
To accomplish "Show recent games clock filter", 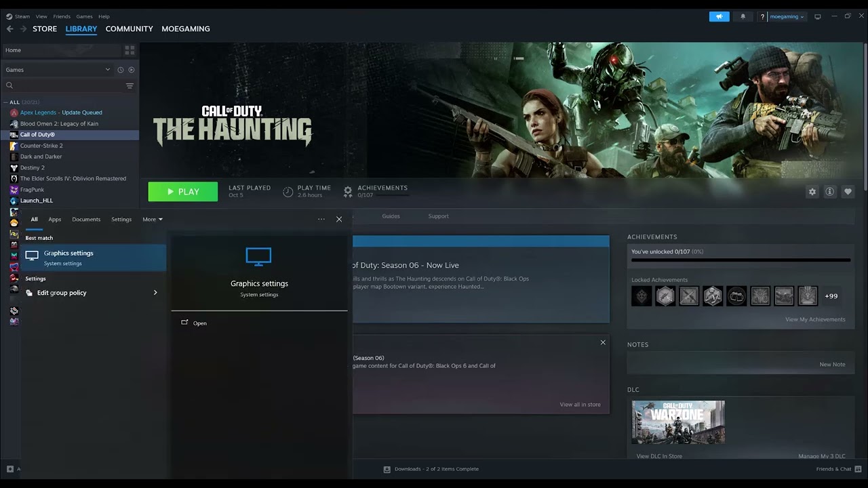I will tap(121, 70).
